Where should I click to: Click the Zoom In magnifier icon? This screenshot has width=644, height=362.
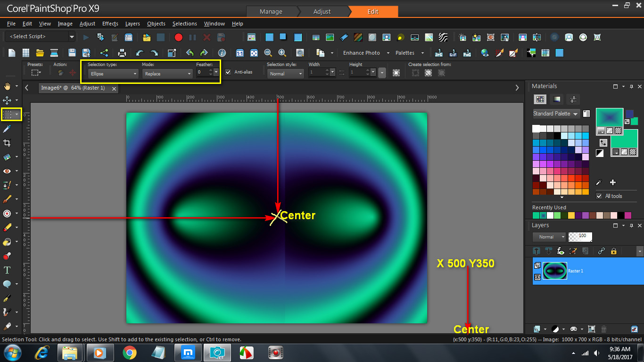pyautogui.click(x=282, y=53)
